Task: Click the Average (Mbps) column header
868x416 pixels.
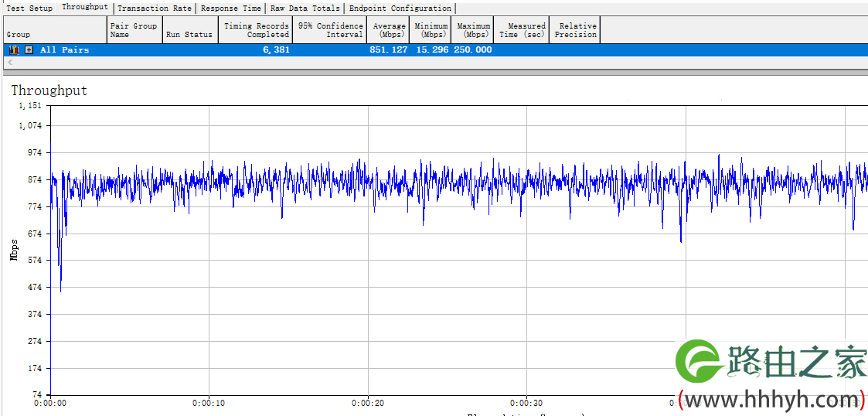Action: coord(388,30)
